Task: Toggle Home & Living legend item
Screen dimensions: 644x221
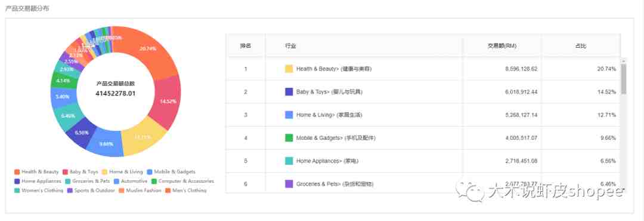Action: (x=122, y=171)
